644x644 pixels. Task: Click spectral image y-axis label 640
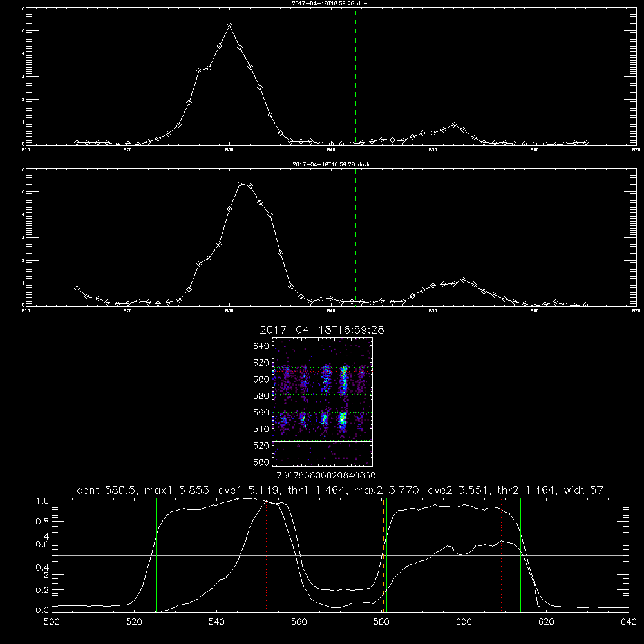261,346
